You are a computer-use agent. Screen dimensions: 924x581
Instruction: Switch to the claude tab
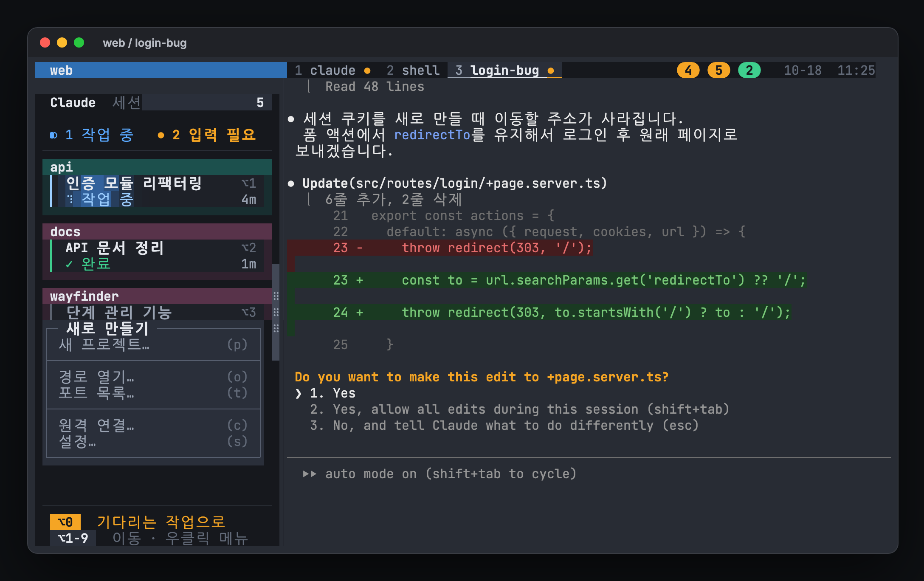coord(332,70)
